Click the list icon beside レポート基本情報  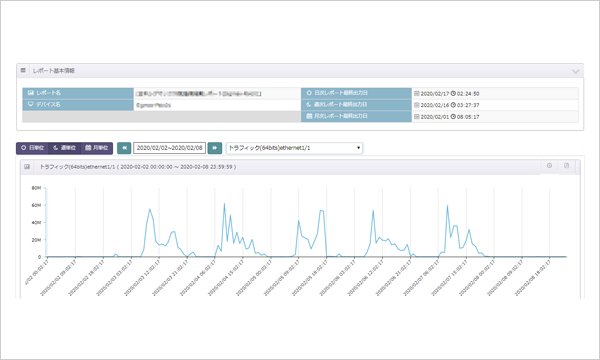[23, 71]
